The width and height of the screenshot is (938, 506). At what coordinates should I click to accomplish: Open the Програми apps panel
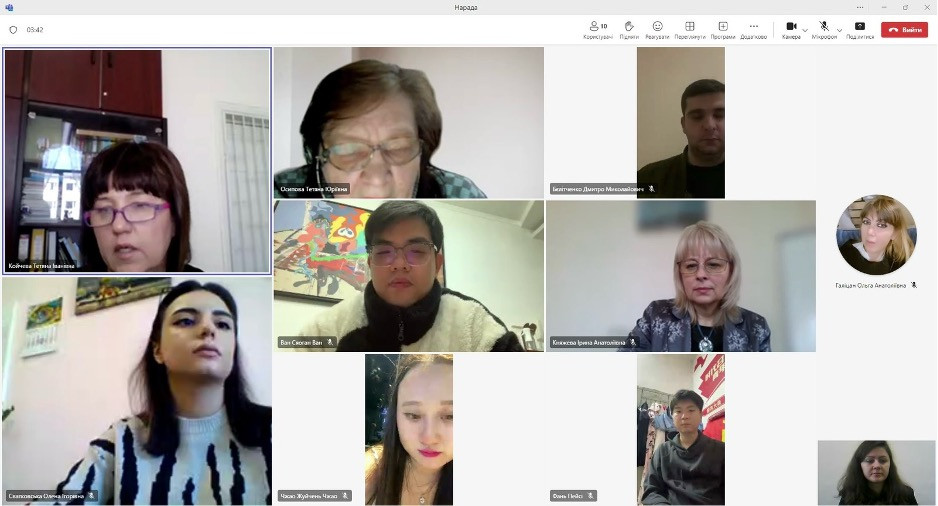click(723, 30)
